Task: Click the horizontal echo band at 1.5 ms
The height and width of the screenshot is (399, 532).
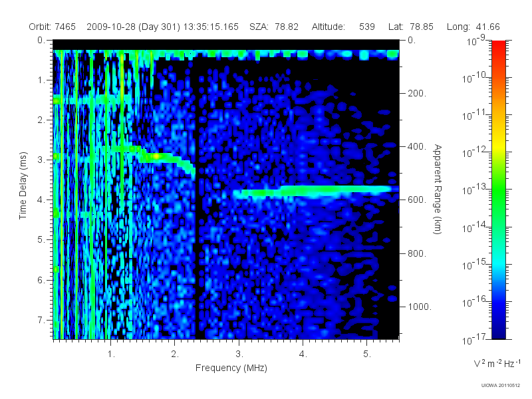Action: [92, 100]
